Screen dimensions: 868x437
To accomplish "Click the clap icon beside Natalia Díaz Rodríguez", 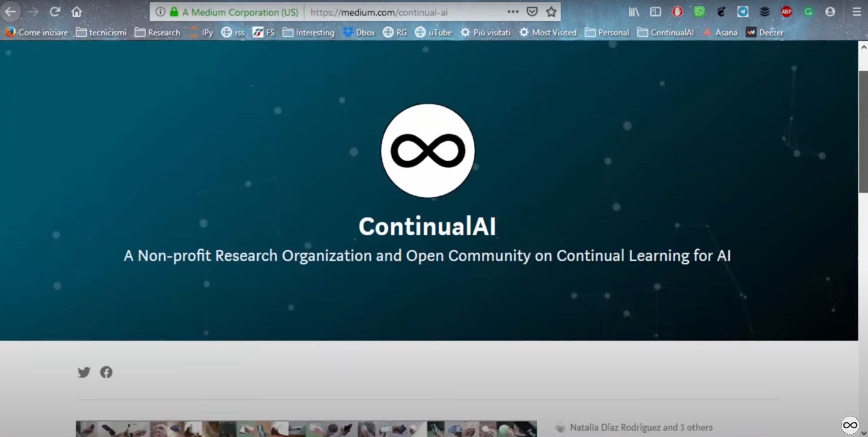I will tap(560, 427).
